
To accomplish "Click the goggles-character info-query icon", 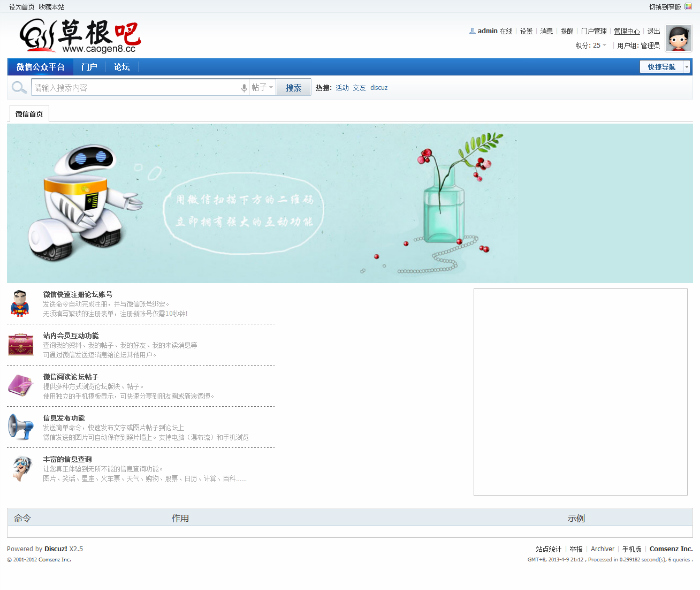I will [20, 468].
